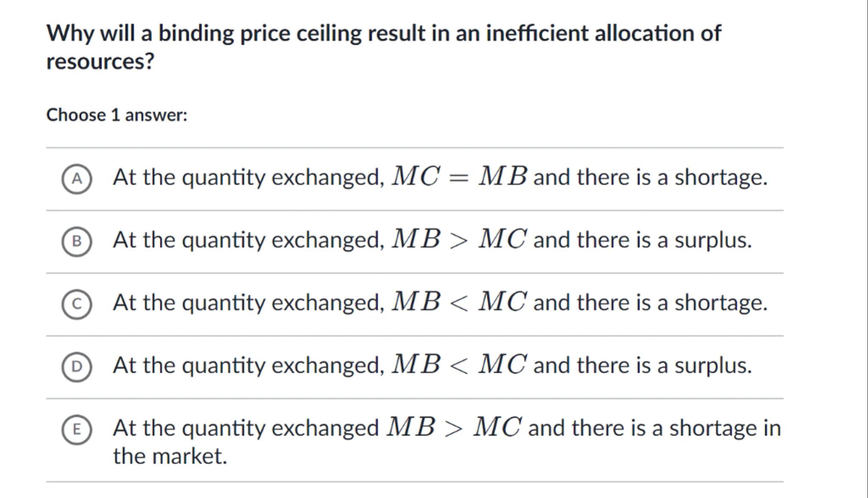
Task: Click the MB < MC expression in option C
Action: click(459, 302)
